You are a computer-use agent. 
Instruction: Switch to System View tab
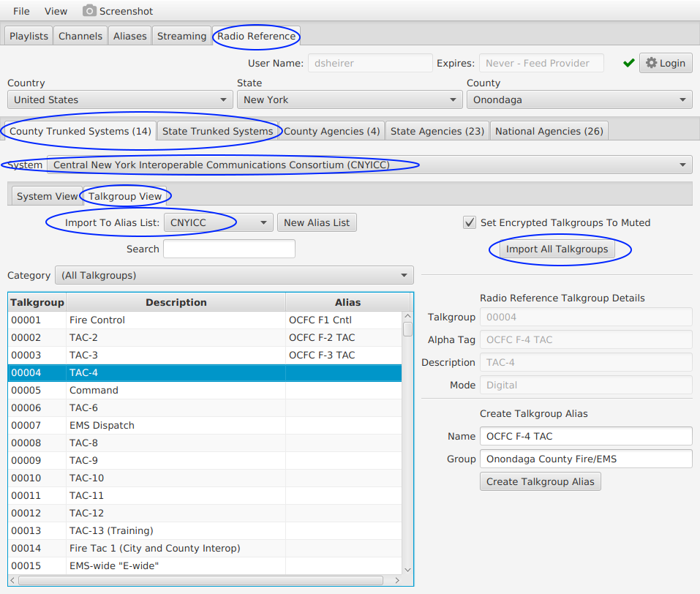47,196
